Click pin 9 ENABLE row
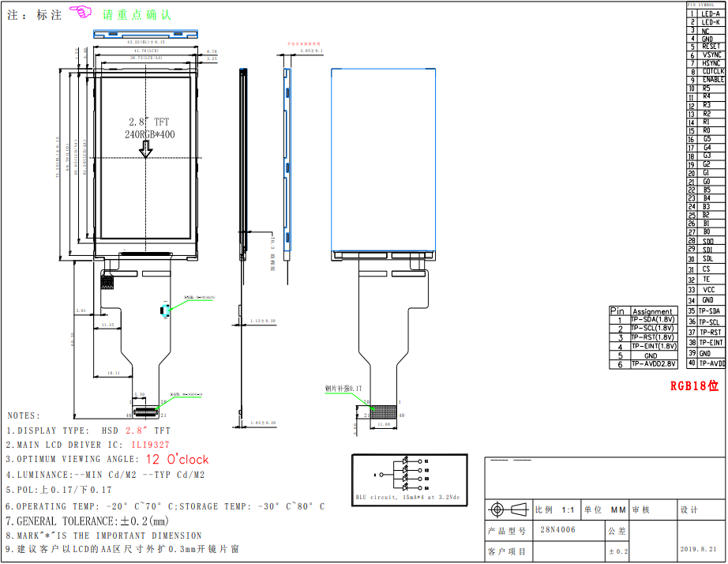The image size is (728, 564). (706, 81)
